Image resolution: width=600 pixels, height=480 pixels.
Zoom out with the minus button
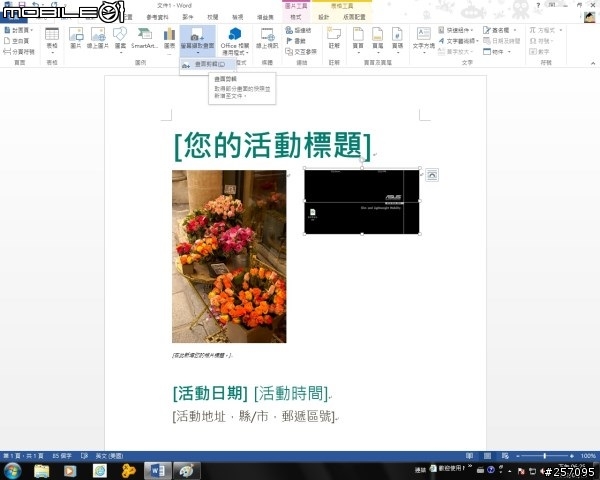click(518, 456)
